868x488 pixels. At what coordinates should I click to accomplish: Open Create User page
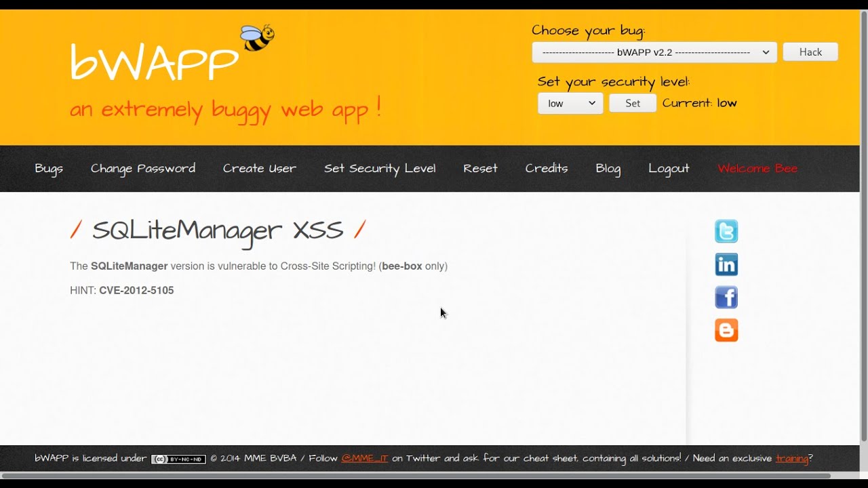(x=260, y=168)
